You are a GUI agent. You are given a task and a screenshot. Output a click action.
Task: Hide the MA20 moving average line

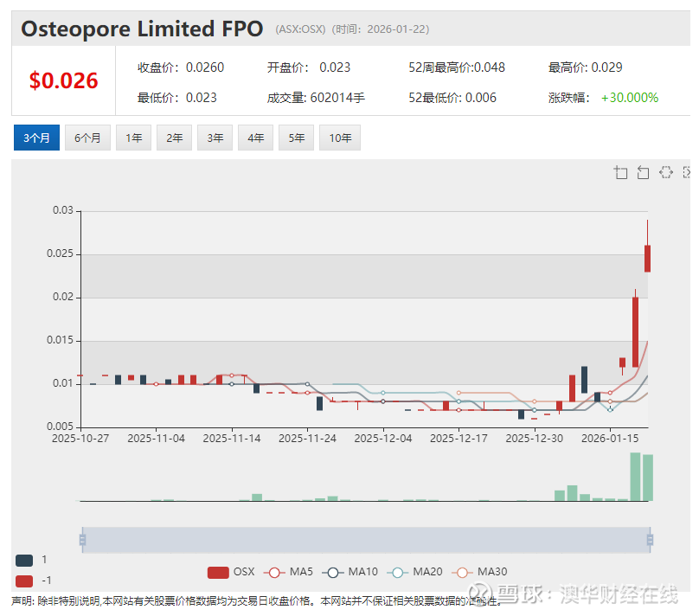pyautogui.click(x=414, y=572)
